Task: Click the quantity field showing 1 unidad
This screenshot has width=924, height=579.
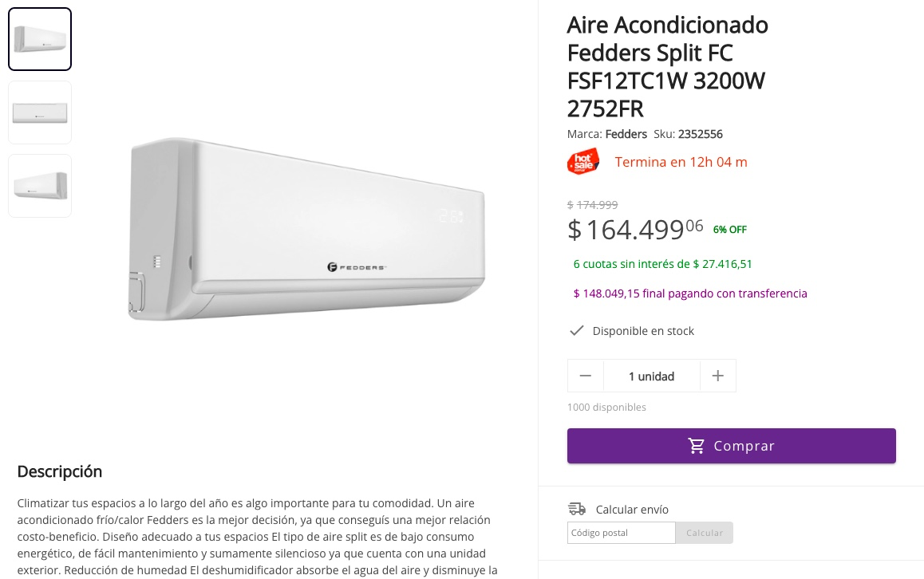Action: point(651,376)
